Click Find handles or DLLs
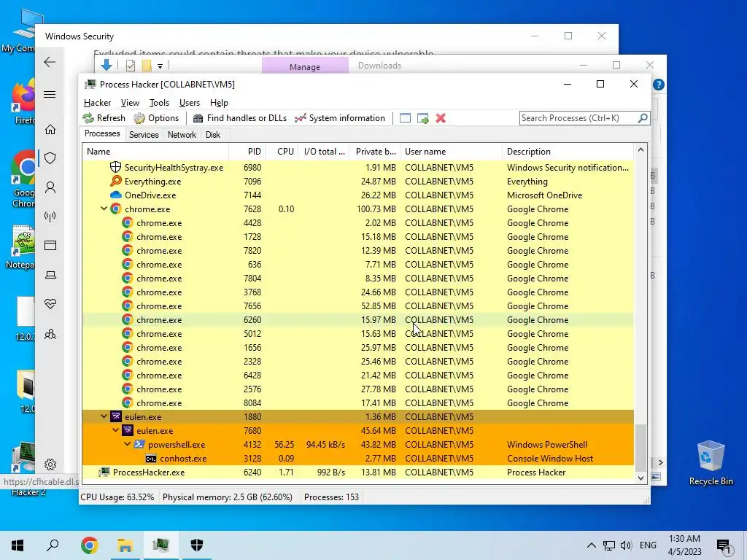Viewport: 747px width, 560px height. click(239, 118)
